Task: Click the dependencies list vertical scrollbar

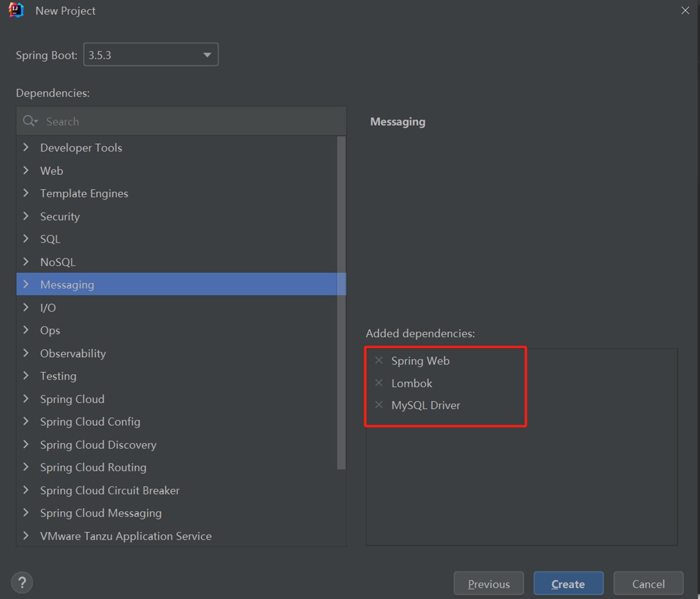Action: coord(341,302)
